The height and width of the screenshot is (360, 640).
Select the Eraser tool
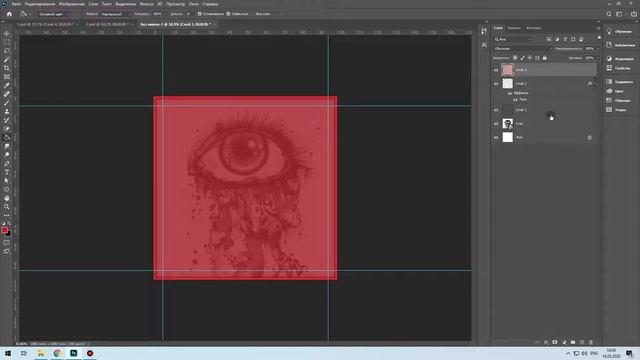(x=7, y=129)
